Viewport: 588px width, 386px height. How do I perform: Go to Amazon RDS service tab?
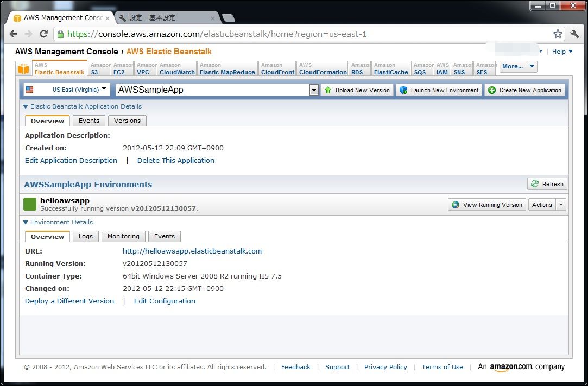click(360, 68)
